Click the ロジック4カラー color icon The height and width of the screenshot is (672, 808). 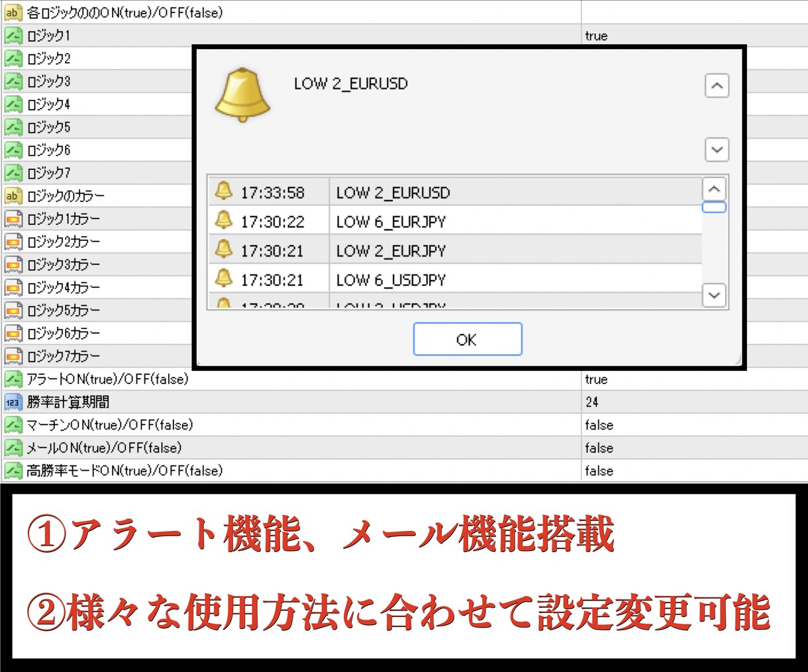[13, 287]
